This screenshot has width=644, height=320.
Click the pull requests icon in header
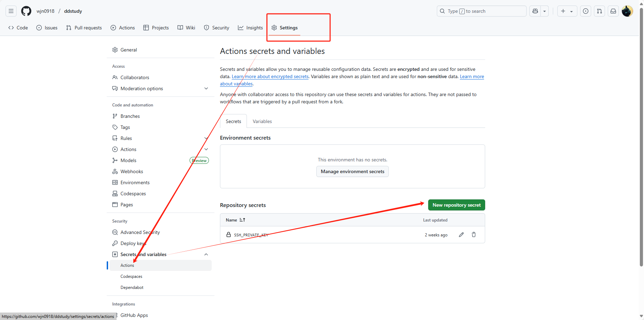pos(599,11)
